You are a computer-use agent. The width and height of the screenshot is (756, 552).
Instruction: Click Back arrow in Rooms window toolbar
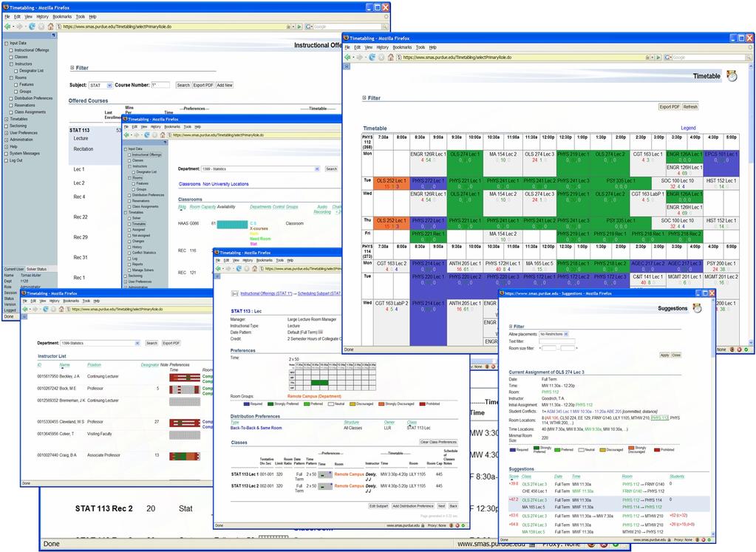(127, 135)
